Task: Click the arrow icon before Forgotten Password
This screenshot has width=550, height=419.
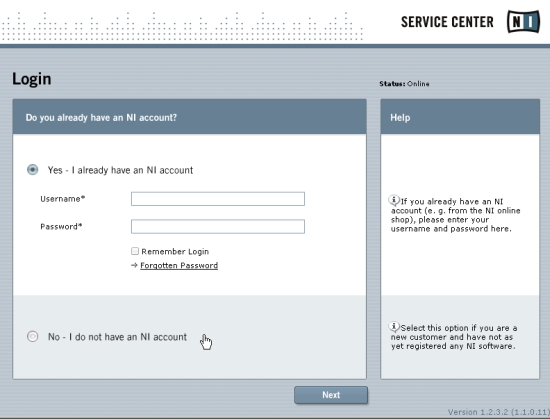Action: tap(134, 265)
